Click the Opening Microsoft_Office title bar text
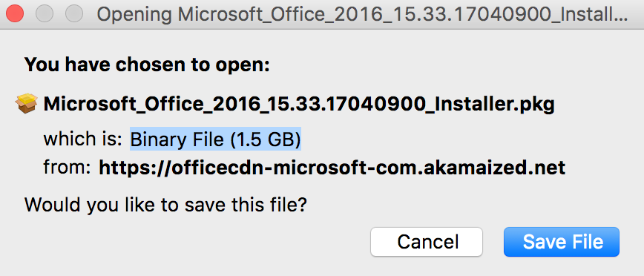644x276 pixels. 362,15
